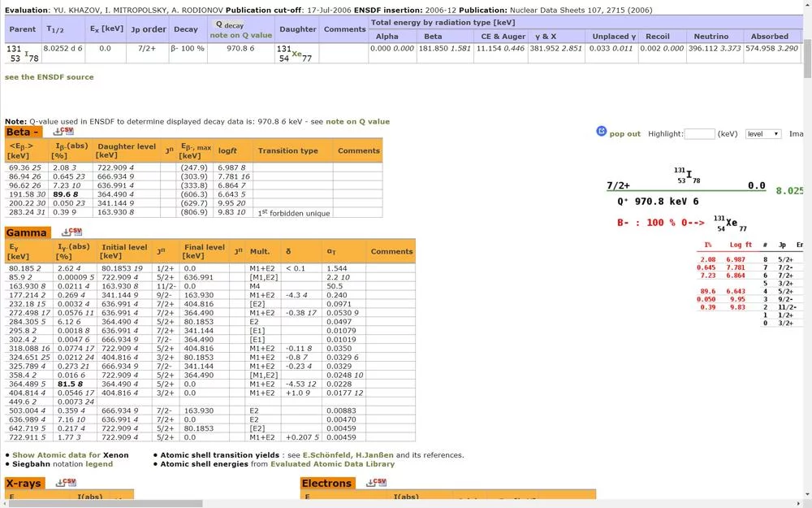This screenshot has width=812, height=508.
Task: Click the red 'B- : 100 % 0-->' label
Action: [x=661, y=223]
